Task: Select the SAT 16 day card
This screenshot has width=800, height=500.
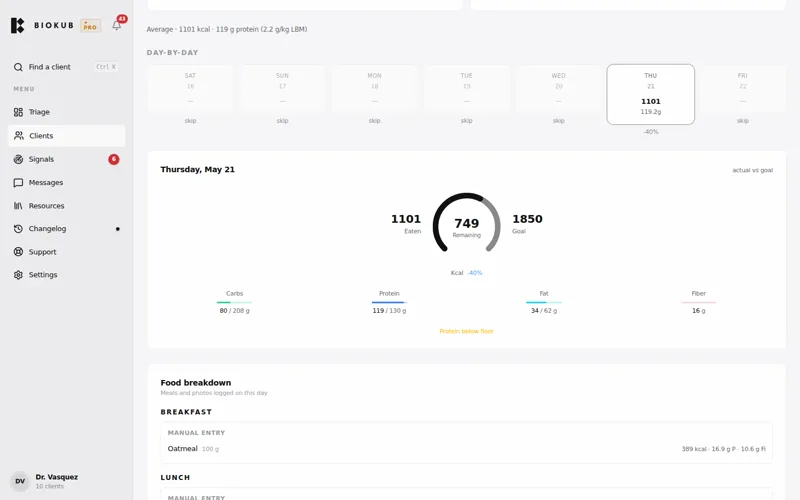Action: (x=190, y=89)
